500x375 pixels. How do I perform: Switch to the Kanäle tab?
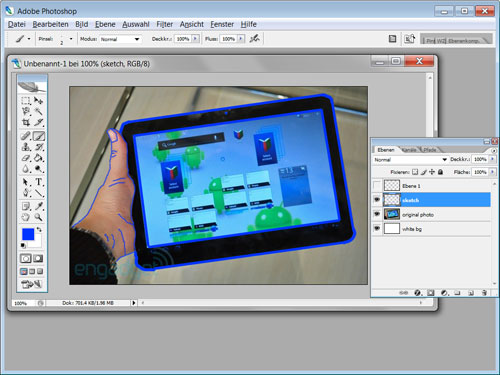[x=409, y=150]
